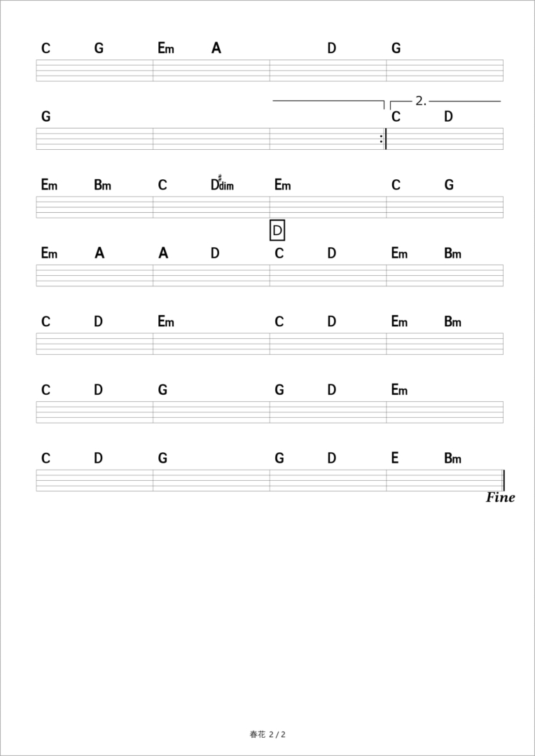
Task: Click the page footer "春花 2 / 2"
Action: (x=267, y=734)
